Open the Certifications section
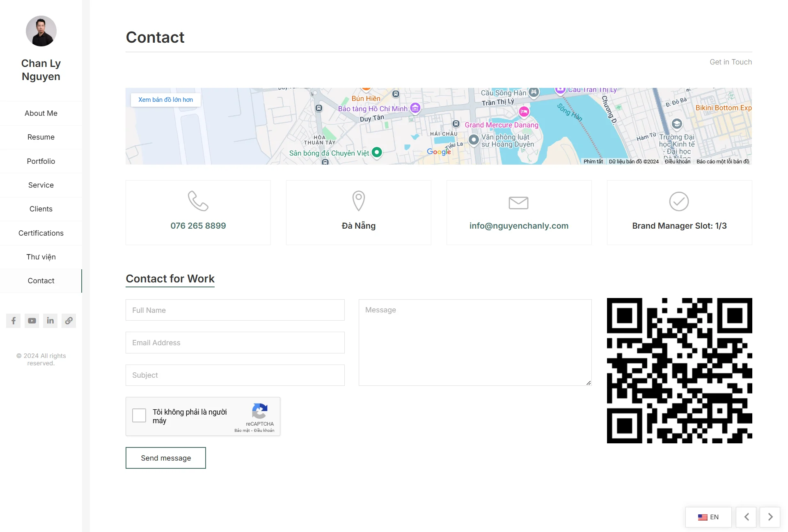 (x=41, y=233)
